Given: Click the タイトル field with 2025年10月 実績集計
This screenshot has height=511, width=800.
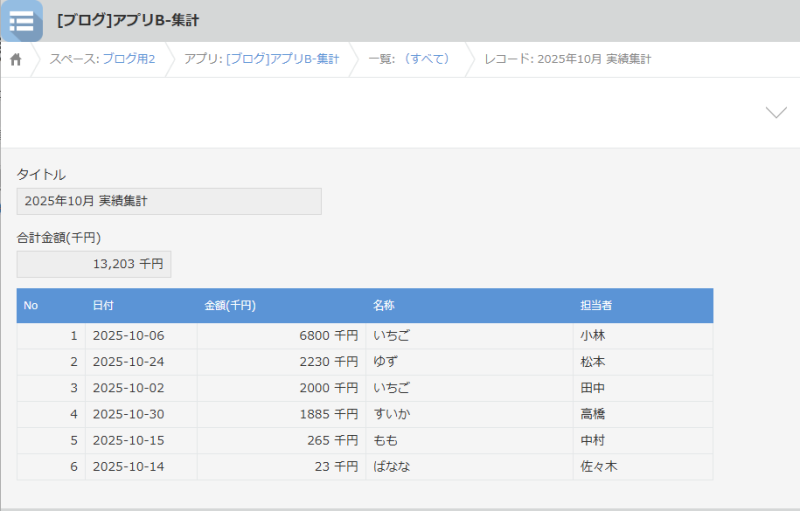Looking at the screenshot, I should point(169,201).
